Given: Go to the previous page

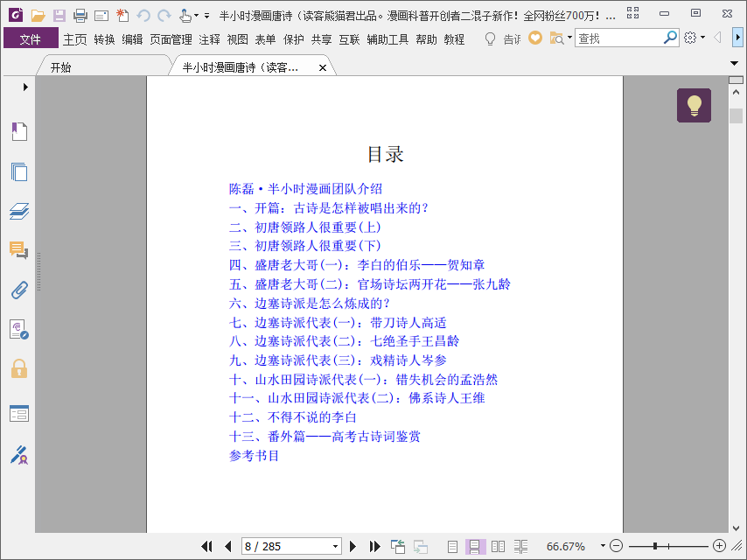Looking at the screenshot, I should click(227, 546).
